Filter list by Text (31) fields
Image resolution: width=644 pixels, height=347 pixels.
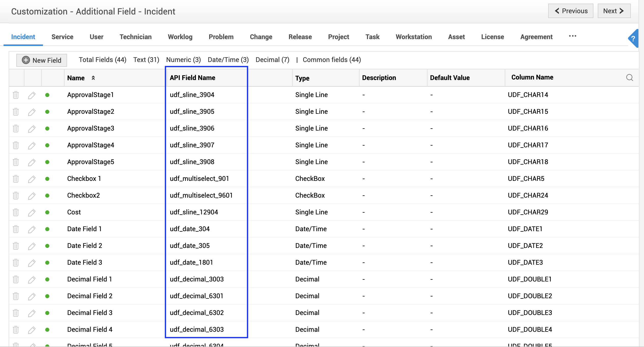(x=146, y=60)
